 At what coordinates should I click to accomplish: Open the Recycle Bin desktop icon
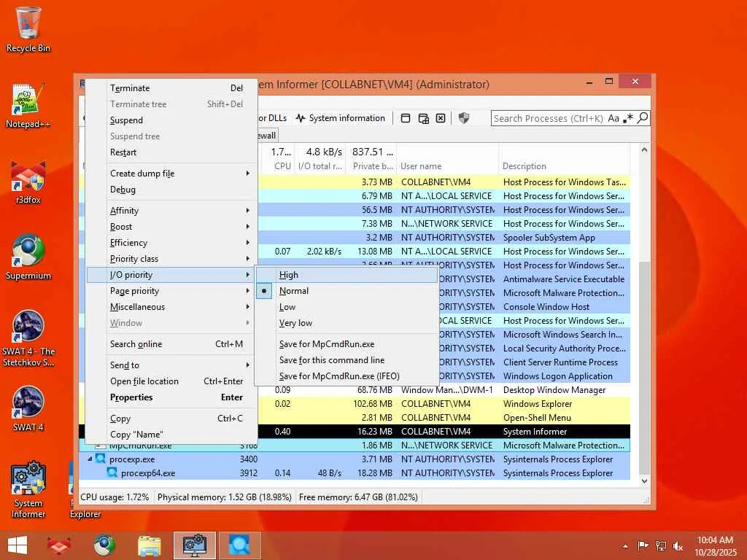point(28,29)
